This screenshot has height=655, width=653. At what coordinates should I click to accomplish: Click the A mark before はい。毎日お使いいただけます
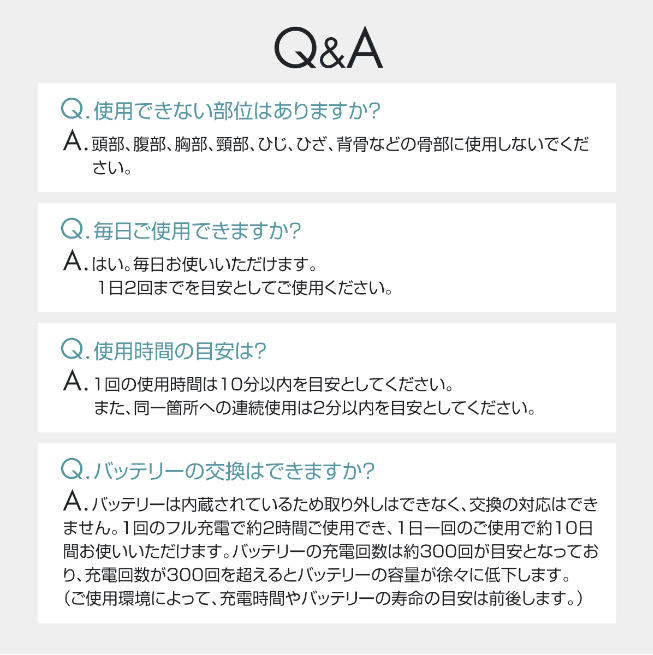(x=72, y=263)
